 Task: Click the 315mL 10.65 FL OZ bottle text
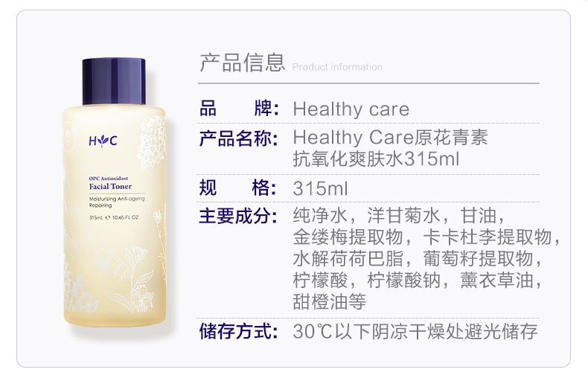[114, 217]
